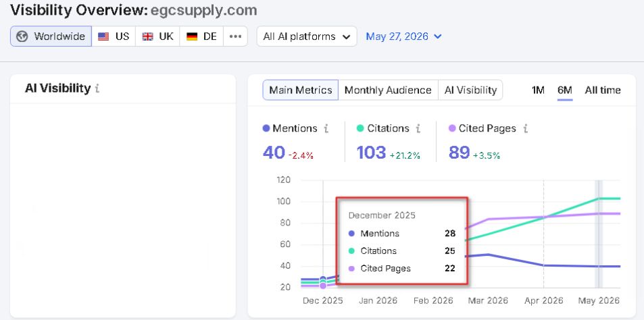
Task: Click the US flag icon
Action: coord(103,36)
